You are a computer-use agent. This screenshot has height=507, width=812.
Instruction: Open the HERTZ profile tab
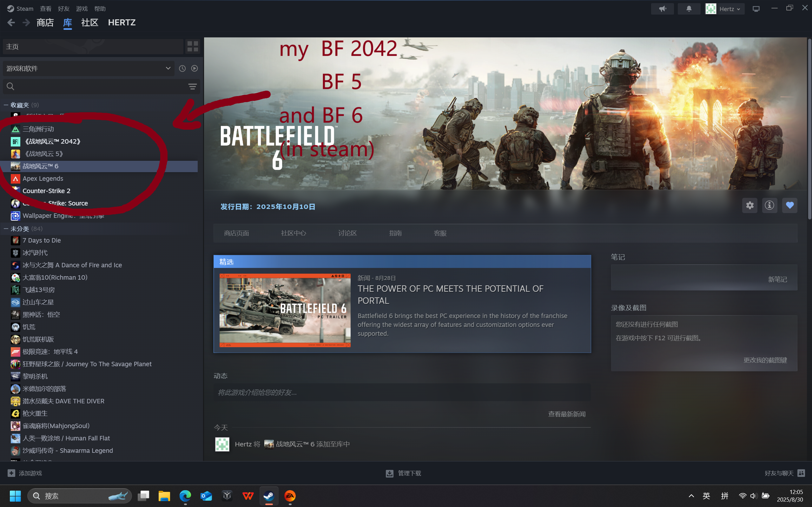click(x=122, y=23)
